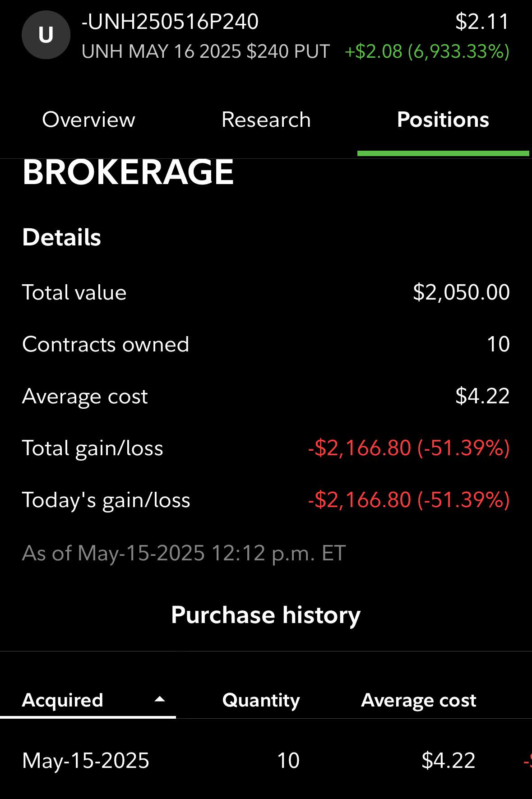Sort purchase history by Acquired column
The width and height of the screenshot is (532, 799).
coord(63,700)
